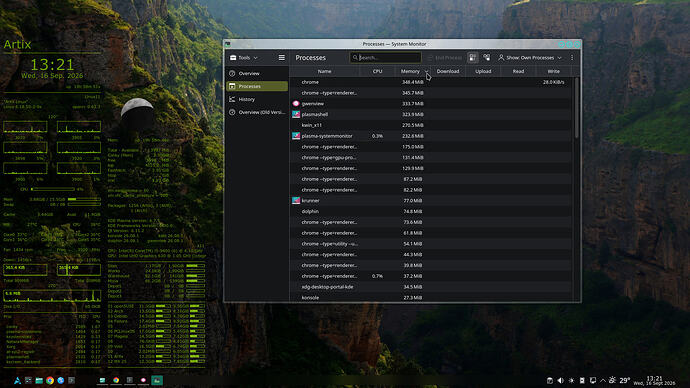This screenshot has width=690, height=388.
Task: Sort processes by the Download column
Action: (x=448, y=71)
